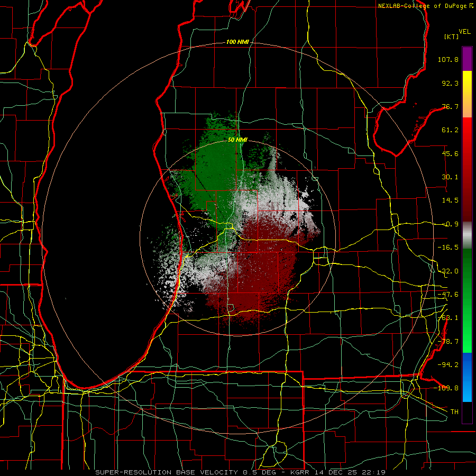Click the TH legend label
The height and width of the screenshot is (476, 476).
click(x=454, y=411)
